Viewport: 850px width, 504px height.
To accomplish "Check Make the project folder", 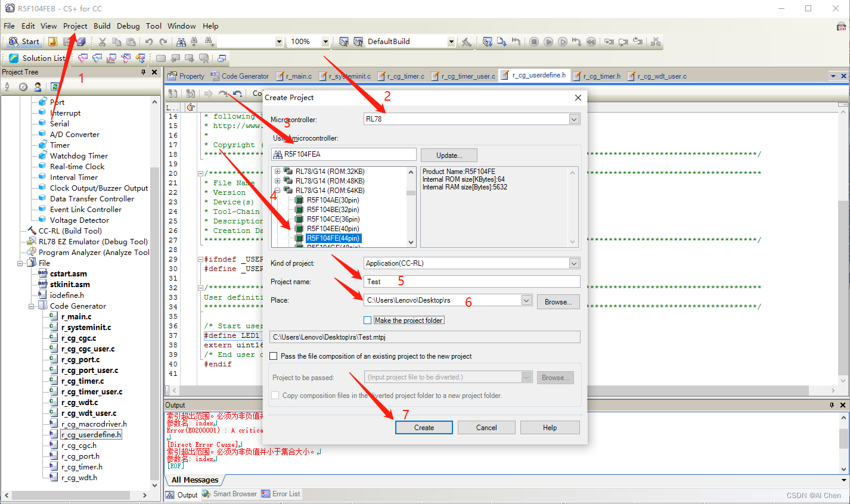I will (x=367, y=321).
